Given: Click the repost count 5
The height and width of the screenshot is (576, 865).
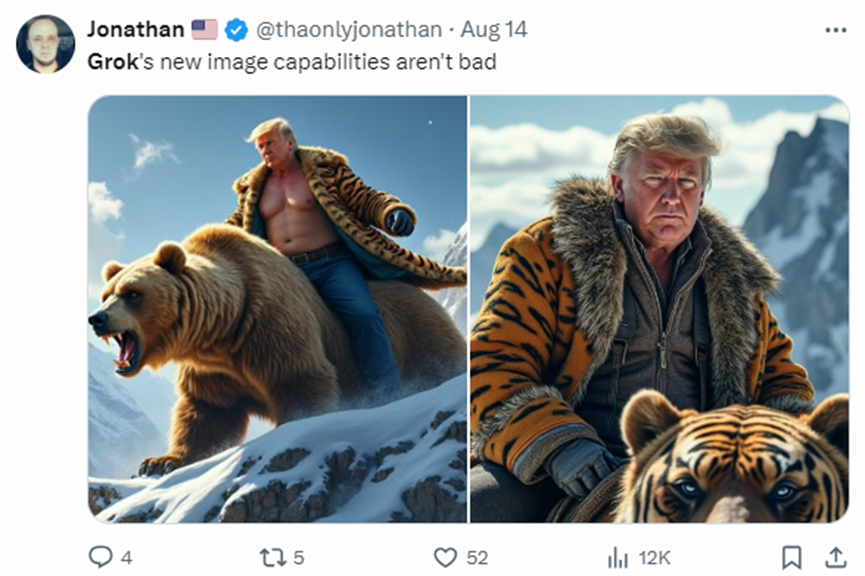Looking at the screenshot, I should 299,558.
